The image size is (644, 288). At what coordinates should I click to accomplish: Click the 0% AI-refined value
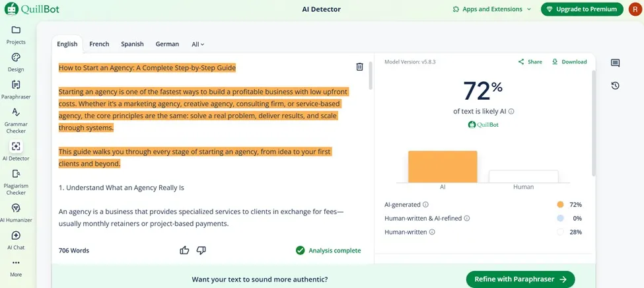click(577, 219)
